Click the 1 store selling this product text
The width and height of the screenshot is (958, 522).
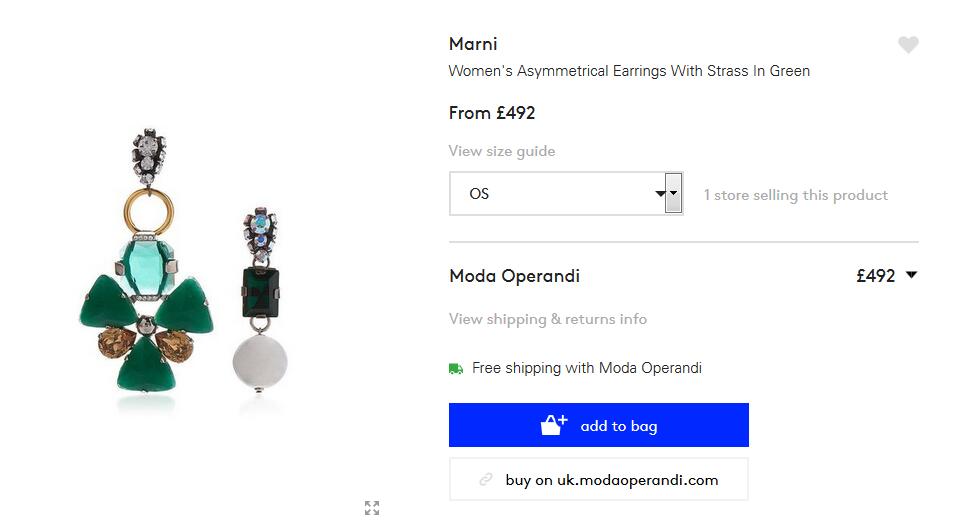(795, 195)
